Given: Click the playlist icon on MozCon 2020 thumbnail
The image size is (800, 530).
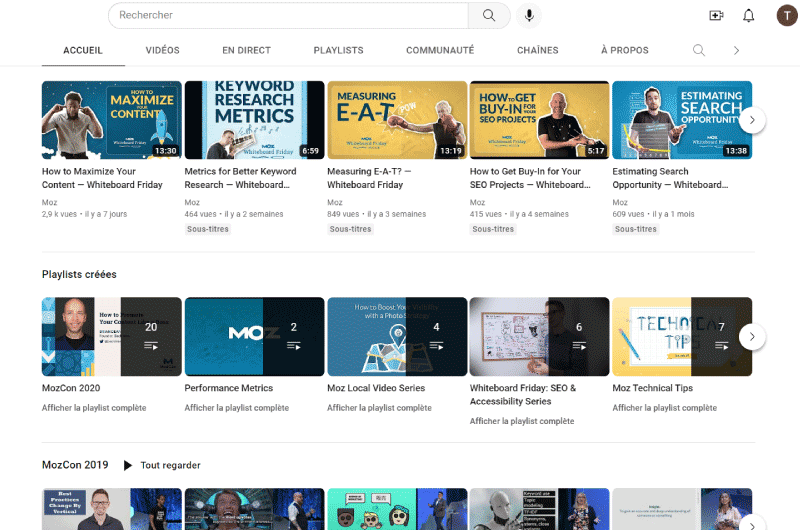Looking at the screenshot, I should coord(151,346).
